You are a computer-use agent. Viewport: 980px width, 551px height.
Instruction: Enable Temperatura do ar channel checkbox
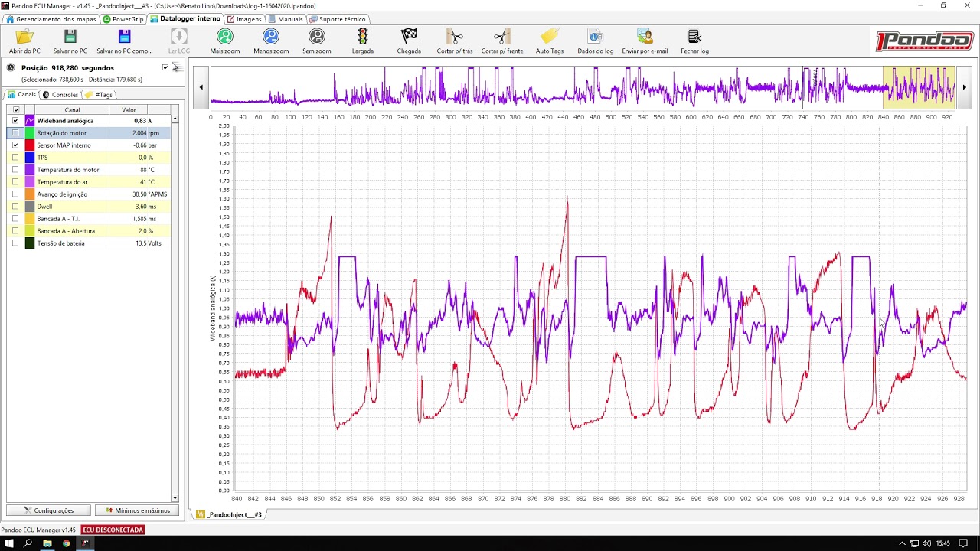coord(15,182)
